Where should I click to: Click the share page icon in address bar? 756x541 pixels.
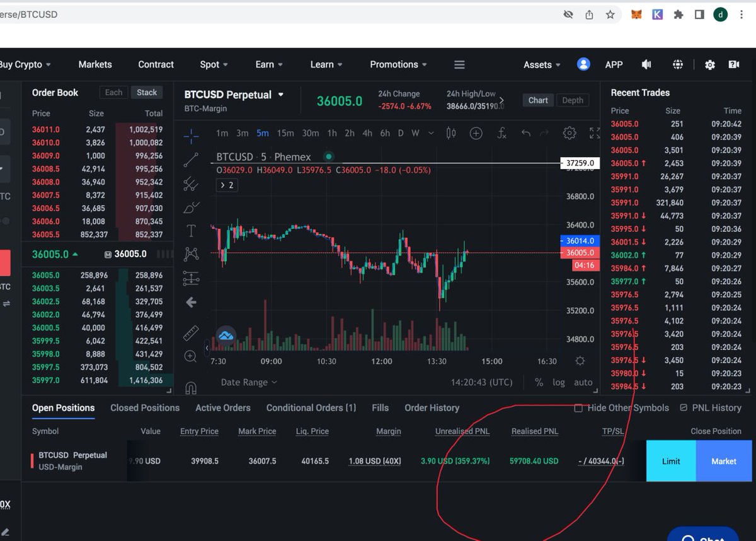pyautogui.click(x=589, y=15)
